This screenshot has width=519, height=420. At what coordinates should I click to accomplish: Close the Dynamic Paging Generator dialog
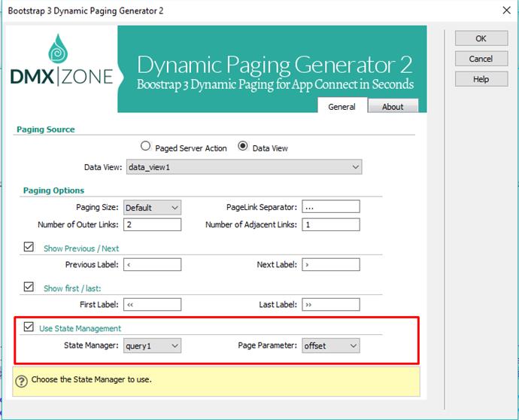click(506, 11)
